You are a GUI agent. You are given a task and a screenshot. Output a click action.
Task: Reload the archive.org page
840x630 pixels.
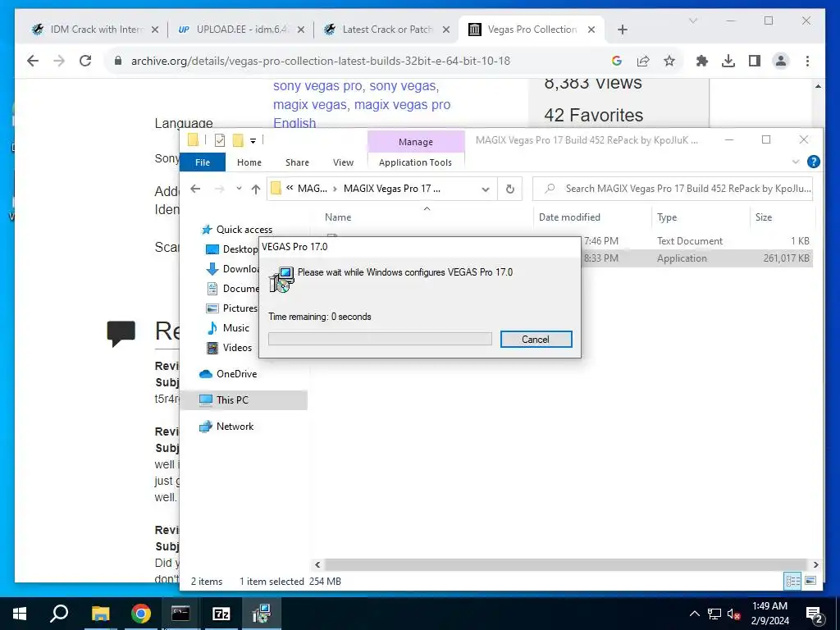[x=85, y=61]
